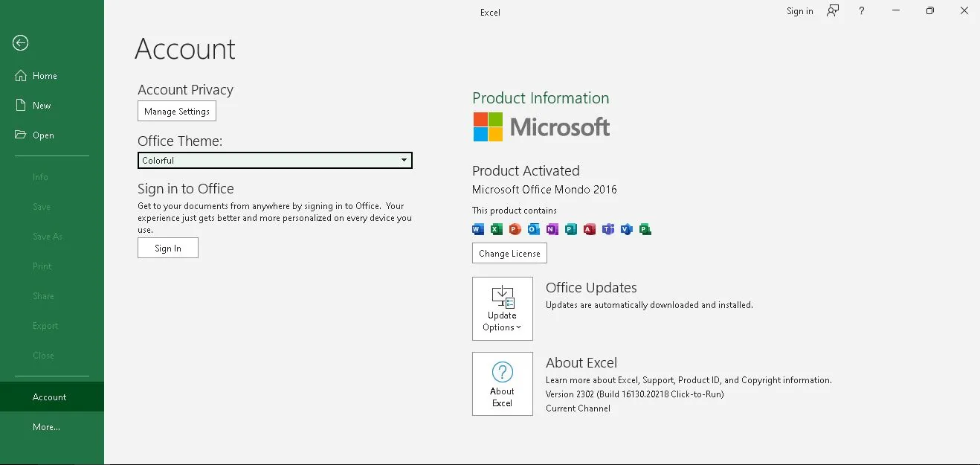Viewport: 980px width, 465px height.
Task: Click the Change License button
Action: point(509,253)
